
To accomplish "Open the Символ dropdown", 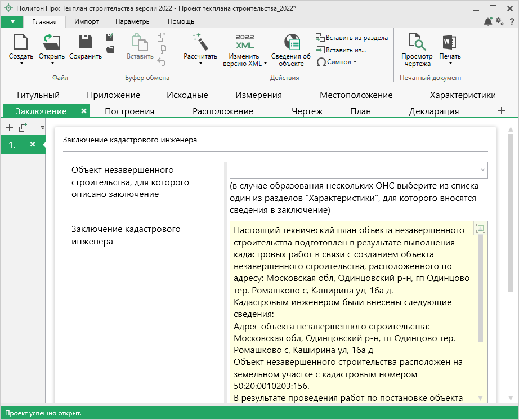I will [337, 62].
